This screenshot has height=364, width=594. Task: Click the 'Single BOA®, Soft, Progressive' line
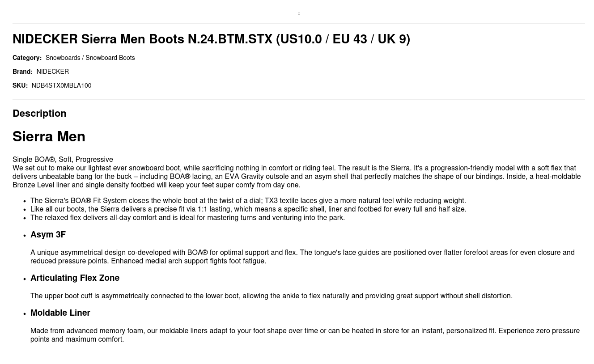pyautogui.click(x=63, y=160)
